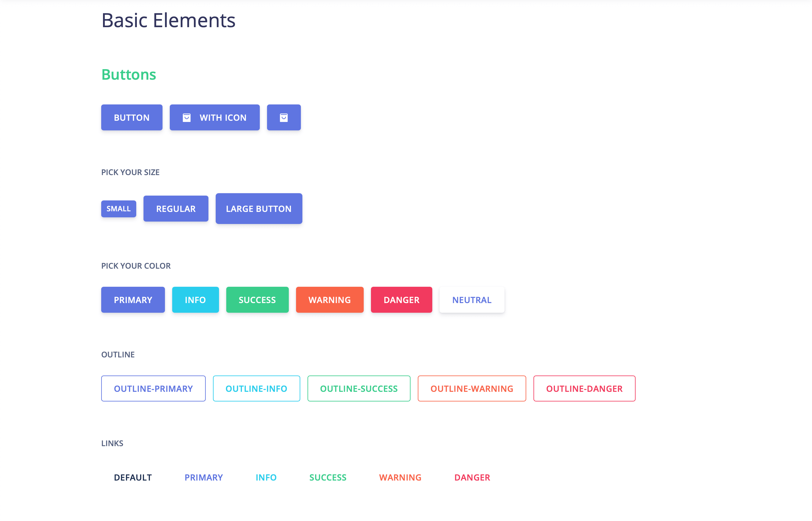Click the OUTLINE-PRIMARY button
The image size is (812, 521).
pos(153,388)
